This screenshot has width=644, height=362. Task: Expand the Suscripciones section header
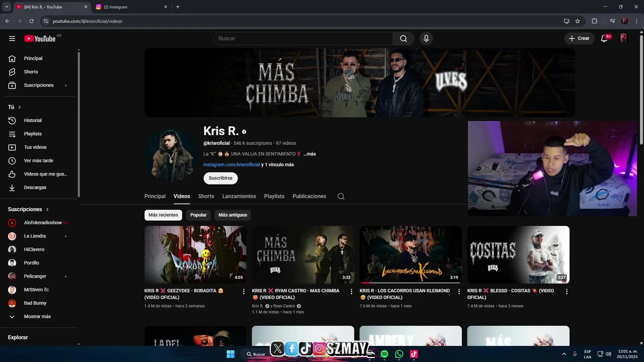pyautogui.click(x=28, y=209)
